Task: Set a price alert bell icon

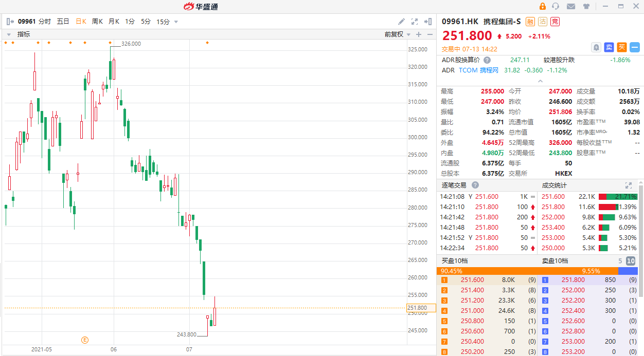Action: (596, 47)
